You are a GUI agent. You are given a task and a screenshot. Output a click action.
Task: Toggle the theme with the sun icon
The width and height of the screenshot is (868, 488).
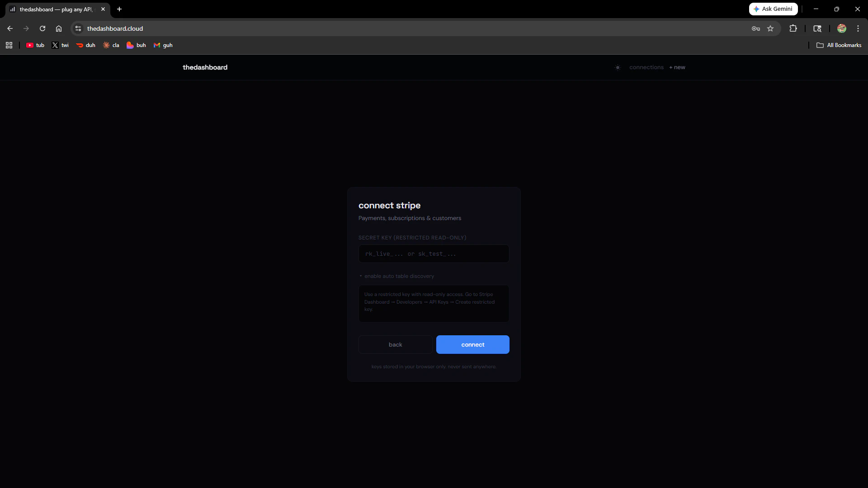[x=618, y=67]
